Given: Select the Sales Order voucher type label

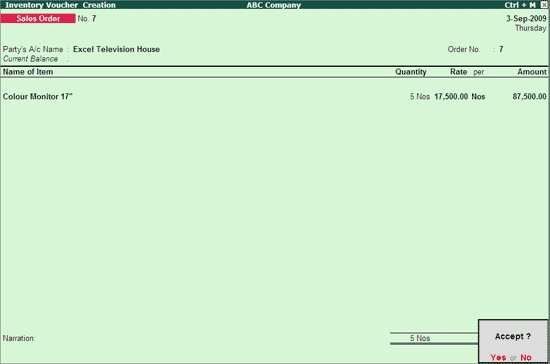Looking at the screenshot, I should pos(38,19).
